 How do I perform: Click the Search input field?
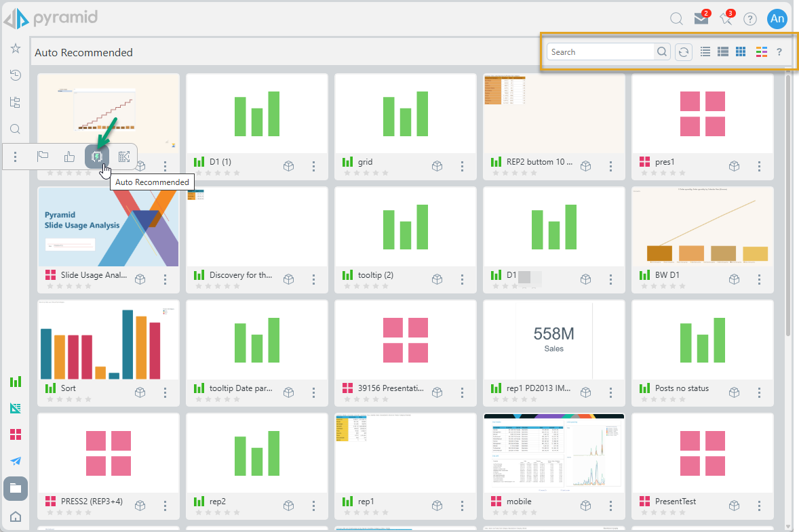point(600,52)
